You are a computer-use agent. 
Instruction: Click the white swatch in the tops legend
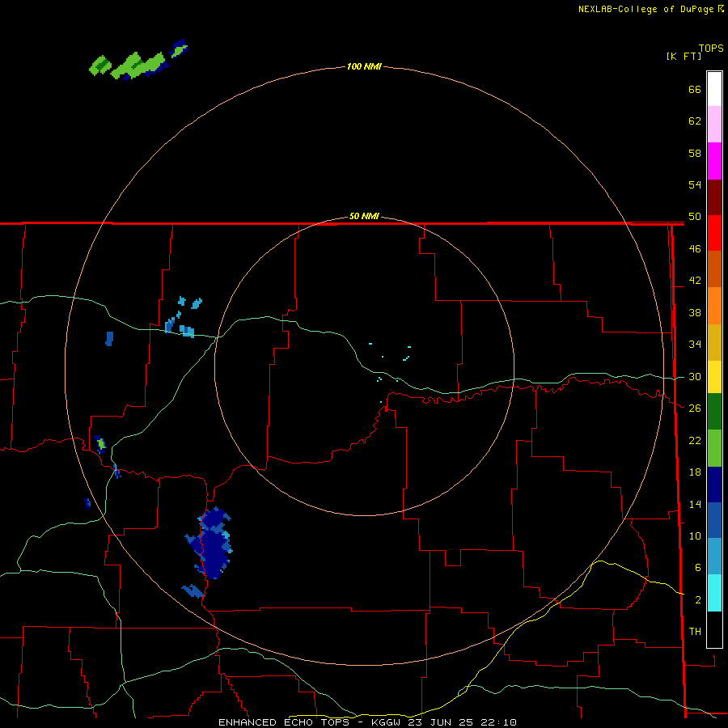(x=714, y=89)
